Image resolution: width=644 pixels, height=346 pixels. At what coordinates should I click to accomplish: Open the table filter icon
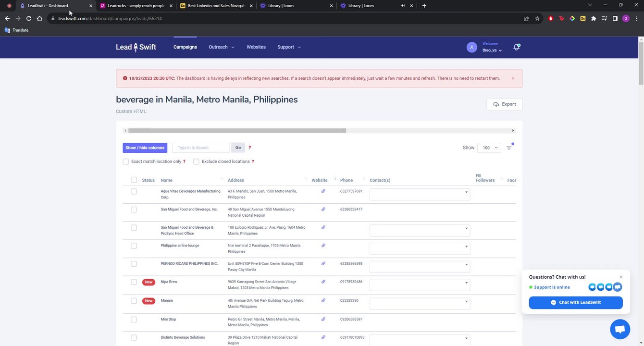click(509, 148)
